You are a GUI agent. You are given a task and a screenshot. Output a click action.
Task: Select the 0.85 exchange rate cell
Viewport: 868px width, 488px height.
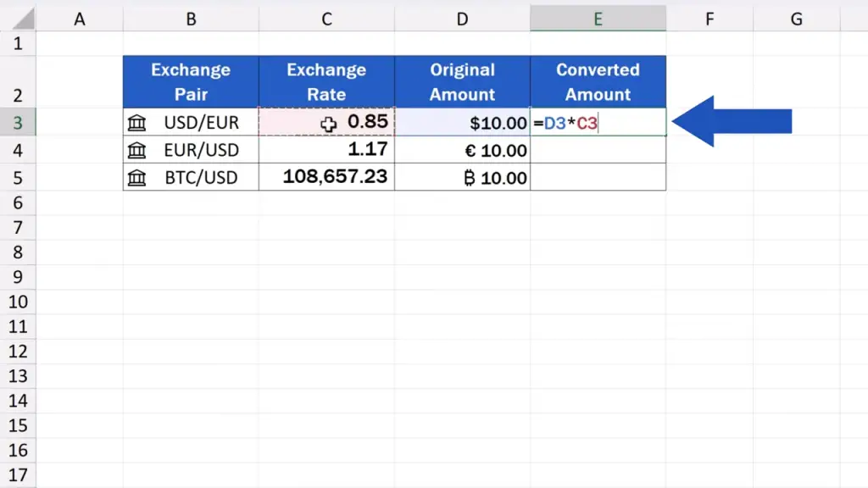(x=326, y=123)
